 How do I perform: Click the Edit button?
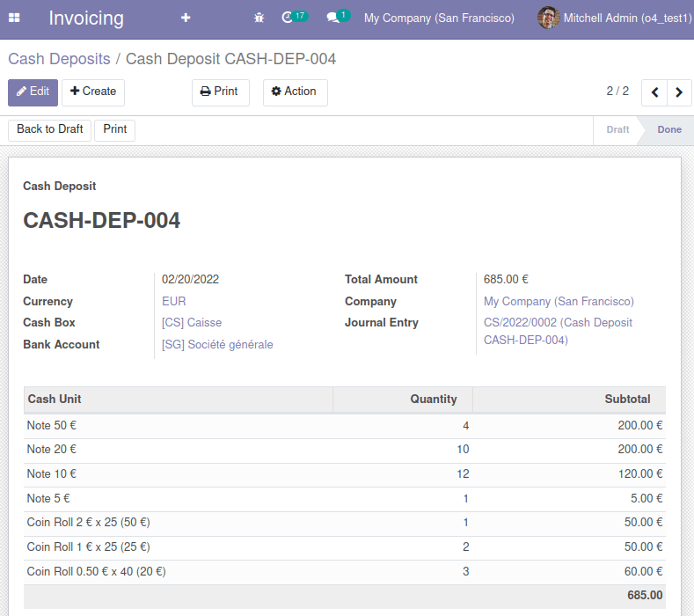tap(33, 92)
